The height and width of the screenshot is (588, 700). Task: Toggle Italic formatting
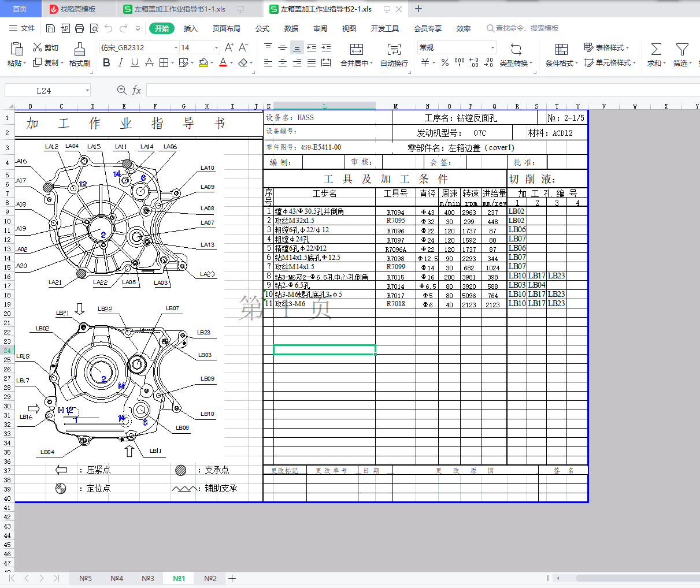pyautogui.click(x=120, y=62)
